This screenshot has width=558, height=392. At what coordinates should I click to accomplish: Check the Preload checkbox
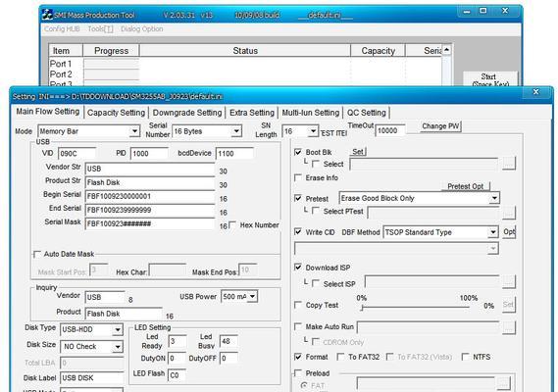(x=298, y=373)
